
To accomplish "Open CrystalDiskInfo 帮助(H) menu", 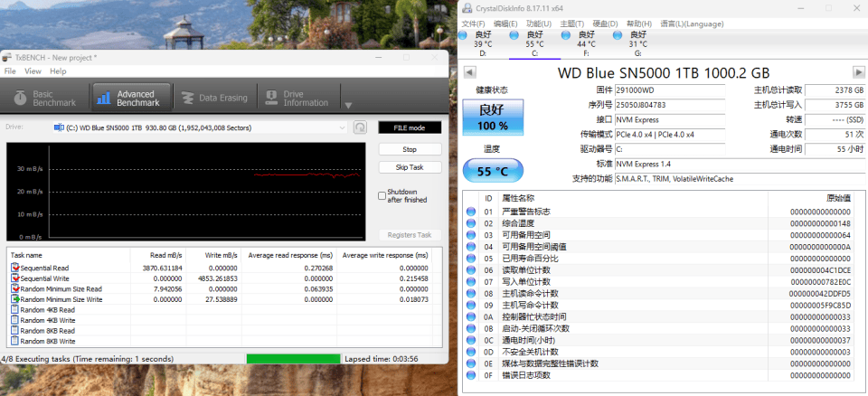I will tap(639, 24).
